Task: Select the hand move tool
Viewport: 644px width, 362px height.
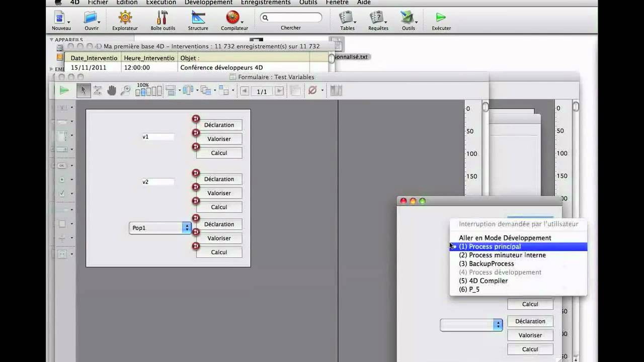Action: pyautogui.click(x=111, y=90)
